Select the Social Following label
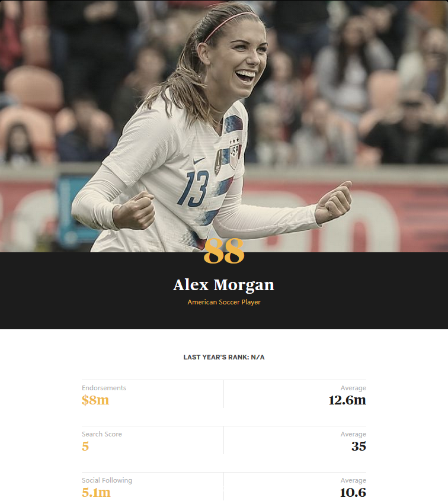The height and width of the screenshot is (501, 448). [x=107, y=480]
